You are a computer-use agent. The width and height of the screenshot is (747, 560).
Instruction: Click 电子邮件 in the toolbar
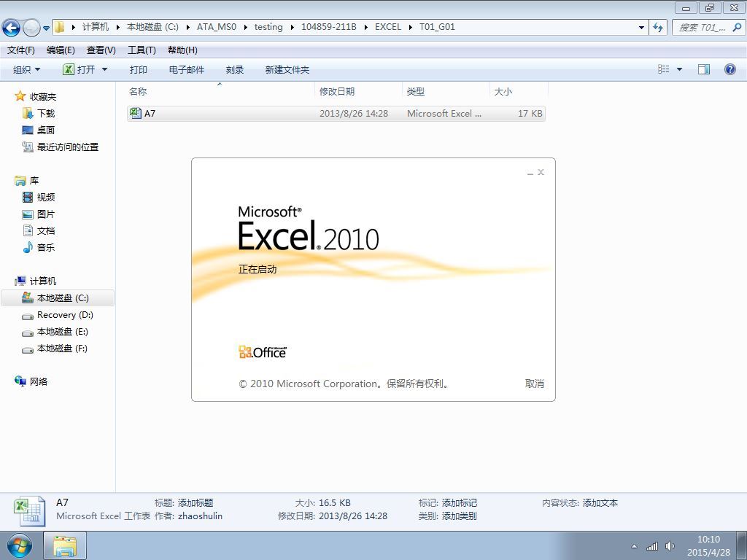pos(186,69)
